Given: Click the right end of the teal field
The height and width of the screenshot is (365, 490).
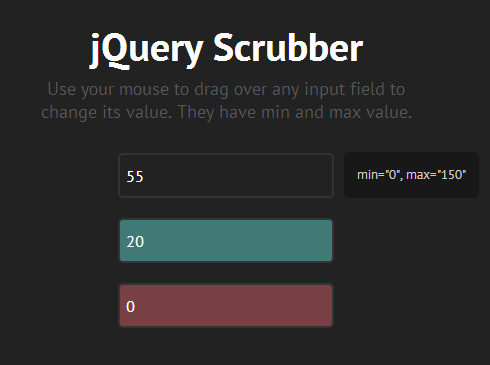Looking at the screenshot, I should [325, 240].
